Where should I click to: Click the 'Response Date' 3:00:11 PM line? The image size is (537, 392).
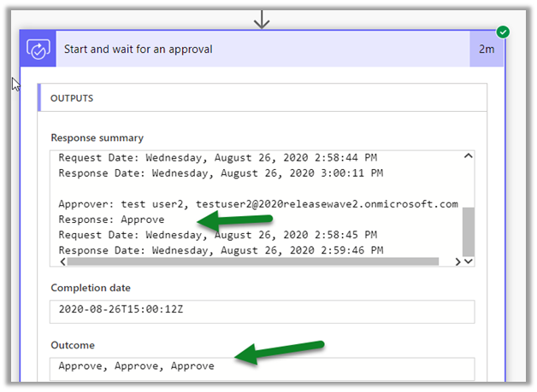(x=220, y=173)
